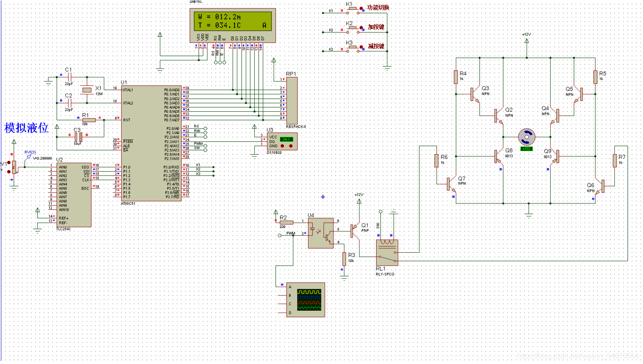Click the 减按键 label next to K3
643x364 pixels.
pyautogui.click(x=376, y=47)
